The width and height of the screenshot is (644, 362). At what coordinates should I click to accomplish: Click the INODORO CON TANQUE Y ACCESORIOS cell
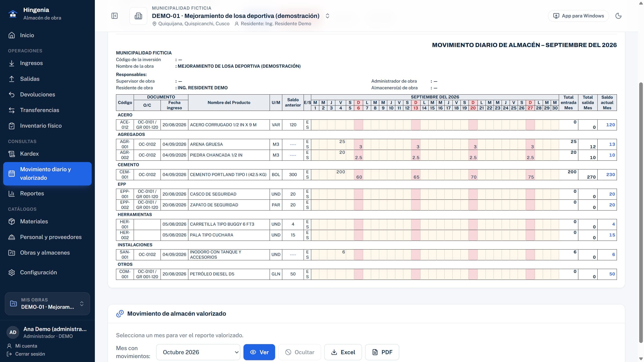(229, 255)
